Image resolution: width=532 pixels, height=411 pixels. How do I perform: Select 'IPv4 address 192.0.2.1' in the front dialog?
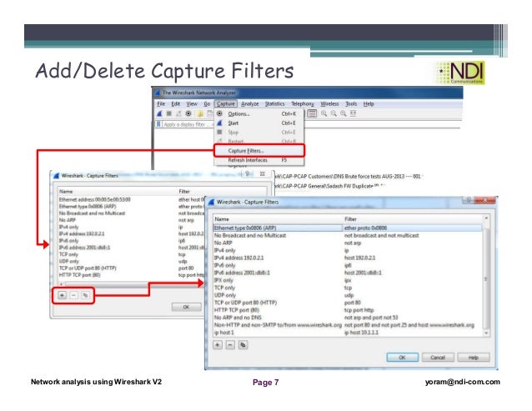pos(348,258)
